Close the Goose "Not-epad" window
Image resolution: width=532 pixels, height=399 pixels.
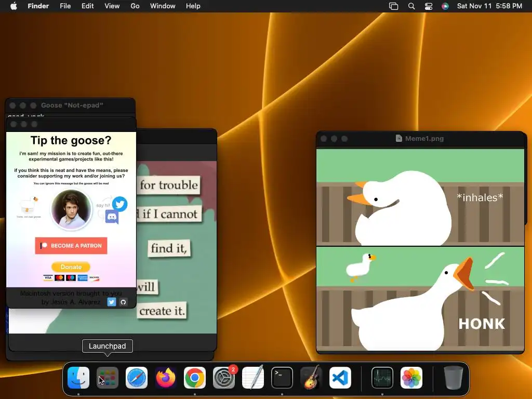(12, 105)
